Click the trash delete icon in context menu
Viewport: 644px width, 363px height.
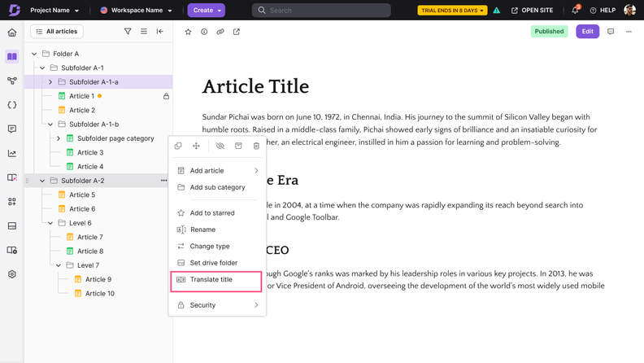(256, 146)
